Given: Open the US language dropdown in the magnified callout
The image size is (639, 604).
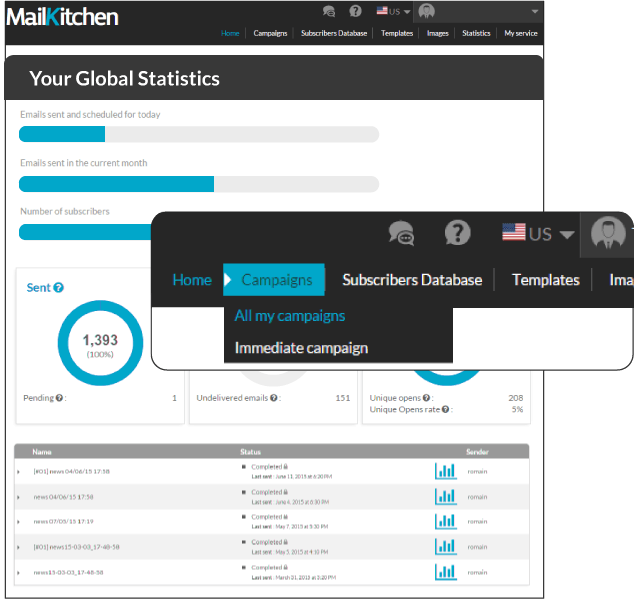Looking at the screenshot, I should pyautogui.click(x=538, y=234).
